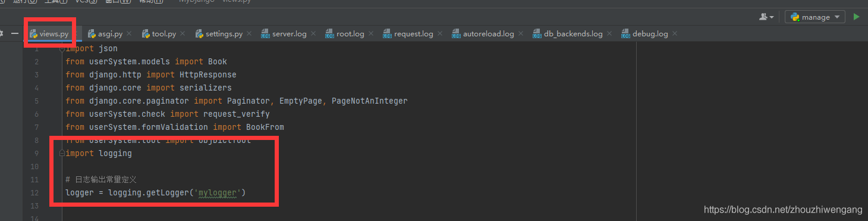Open the user account icon menu

[767, 17]
